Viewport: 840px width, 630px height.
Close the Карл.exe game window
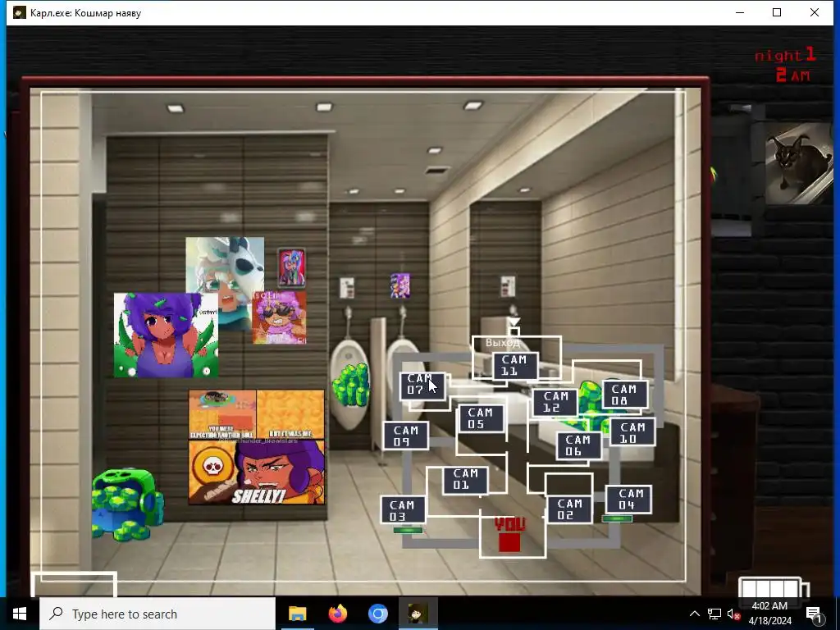(x=815, y=12)
